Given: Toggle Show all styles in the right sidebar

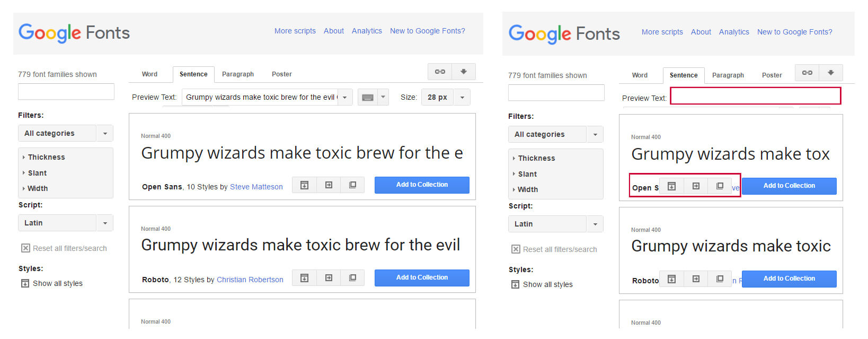Looking at the screenshot, I should pos(515,284).
